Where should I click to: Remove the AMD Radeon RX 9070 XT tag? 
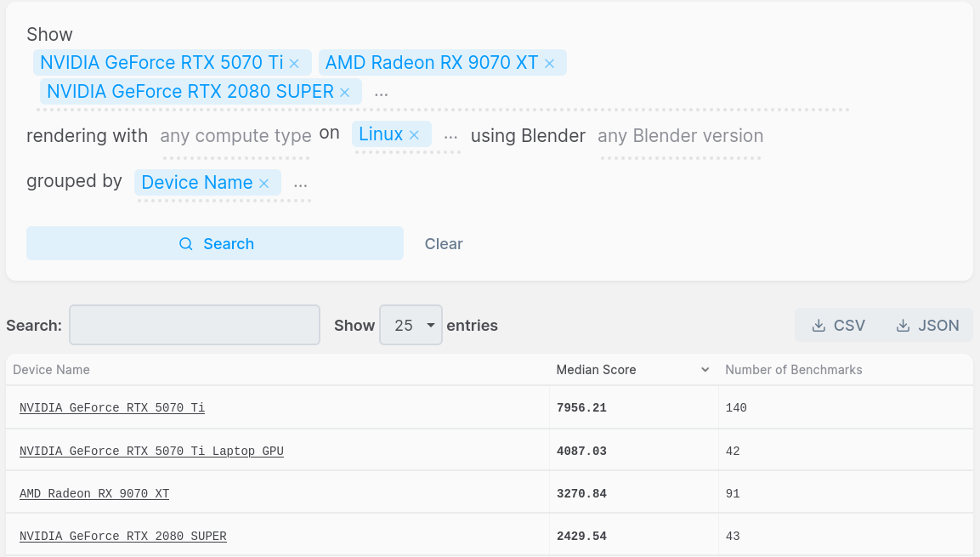pyautogui.click(x=549, y=64)
